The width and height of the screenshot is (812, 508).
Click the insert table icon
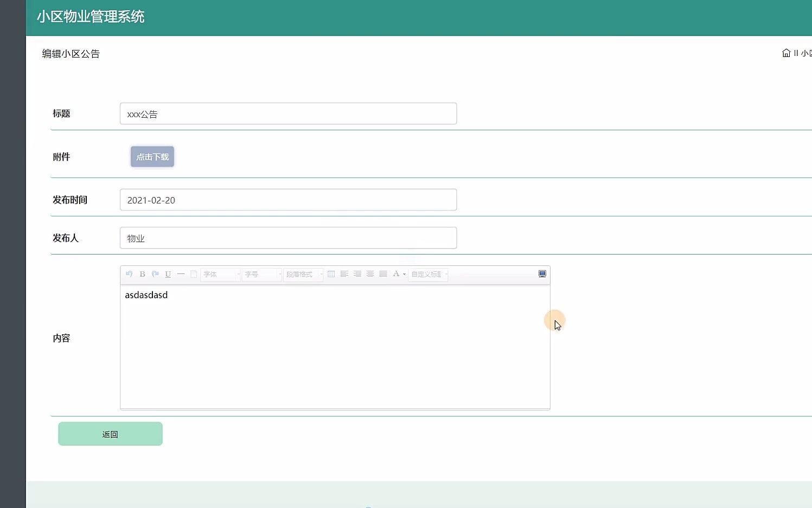(331, 274)
